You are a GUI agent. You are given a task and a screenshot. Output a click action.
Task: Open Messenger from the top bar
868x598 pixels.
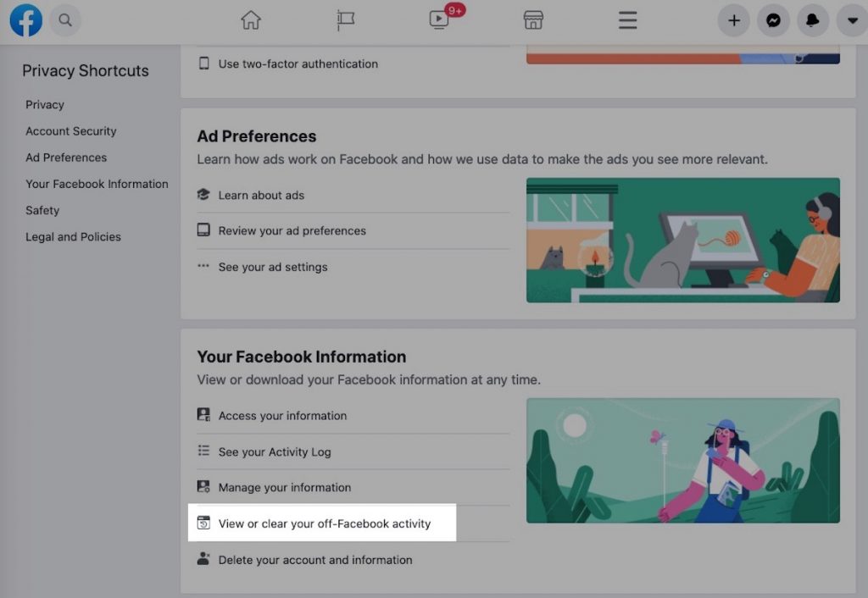point(773,20)
